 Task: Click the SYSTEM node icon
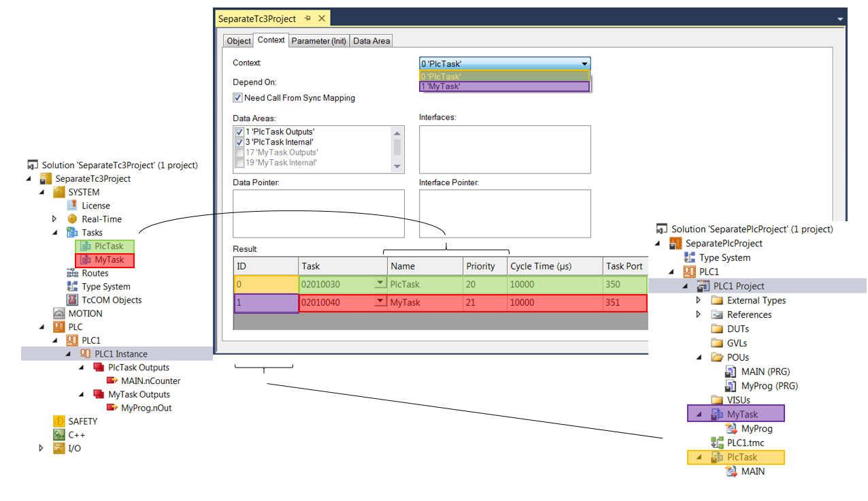(x=59, y=192)
